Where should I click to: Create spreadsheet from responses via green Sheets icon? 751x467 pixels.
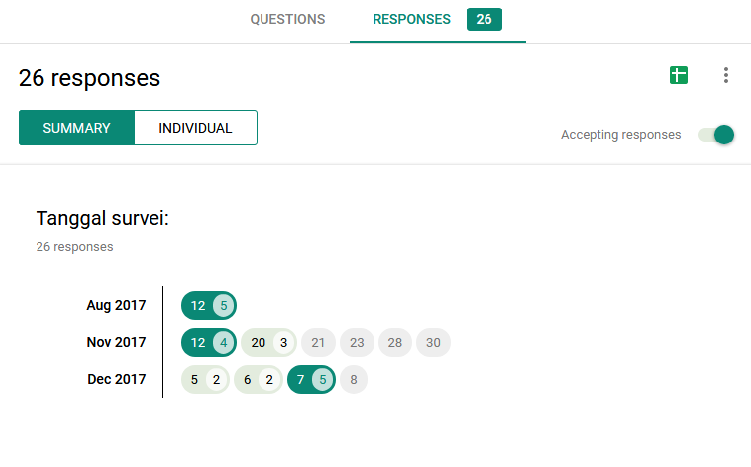[x=679, y=75]
